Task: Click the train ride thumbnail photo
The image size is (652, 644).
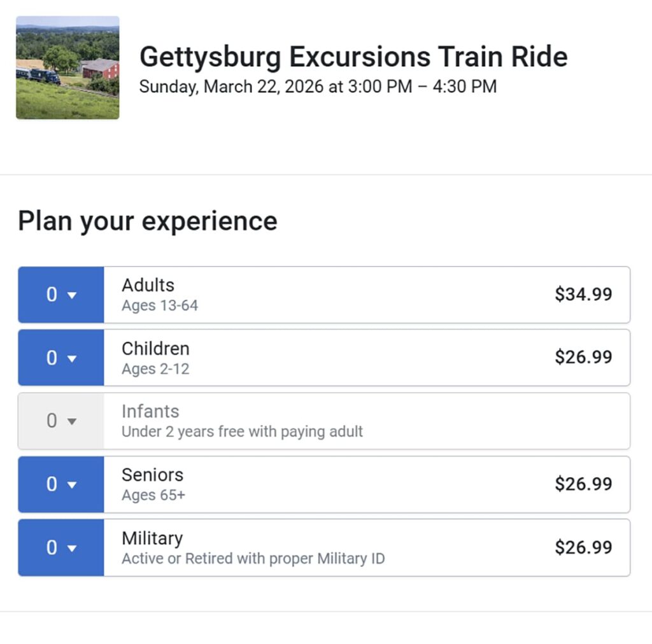Action: click(67, 67)
